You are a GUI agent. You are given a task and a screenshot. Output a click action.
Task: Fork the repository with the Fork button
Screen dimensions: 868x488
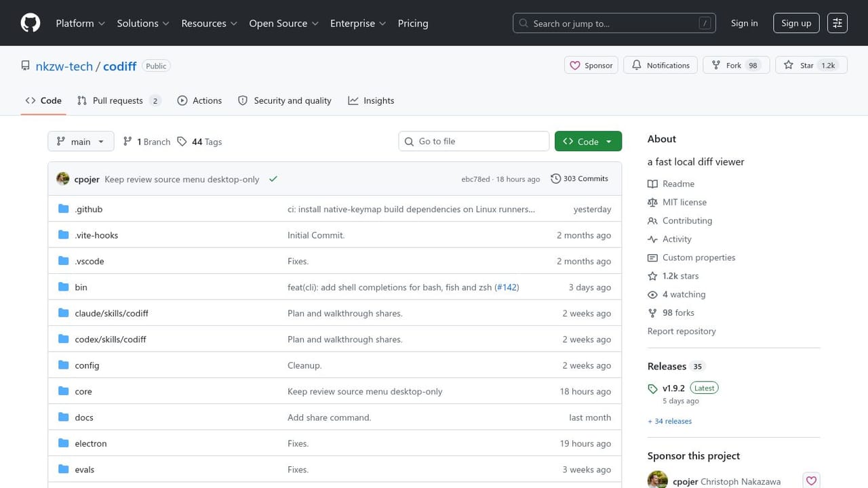tap(736, 65)
